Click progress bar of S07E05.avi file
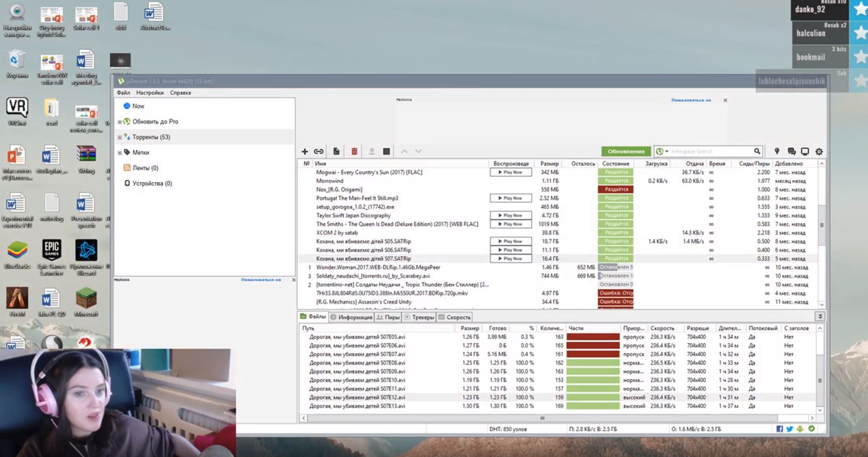 tap(593, 337)
